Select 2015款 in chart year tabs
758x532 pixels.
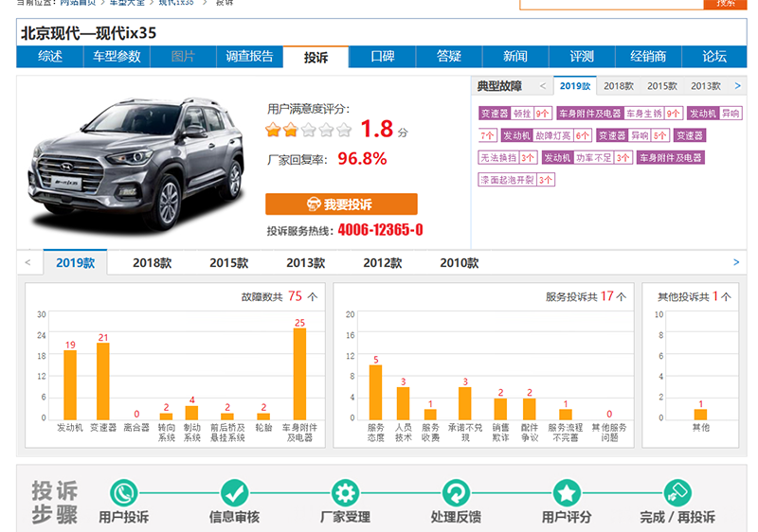point(228,262)
